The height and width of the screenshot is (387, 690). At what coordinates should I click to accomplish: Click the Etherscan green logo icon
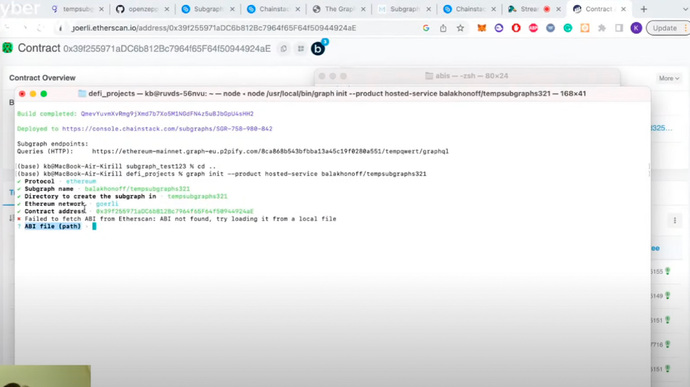tap(7, 48)
